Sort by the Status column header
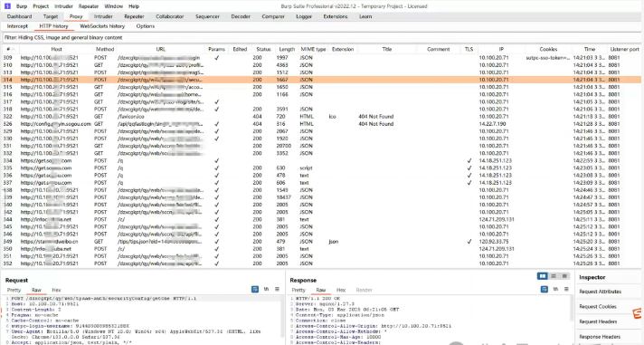 pyautogui.click(x=263, y=49)
